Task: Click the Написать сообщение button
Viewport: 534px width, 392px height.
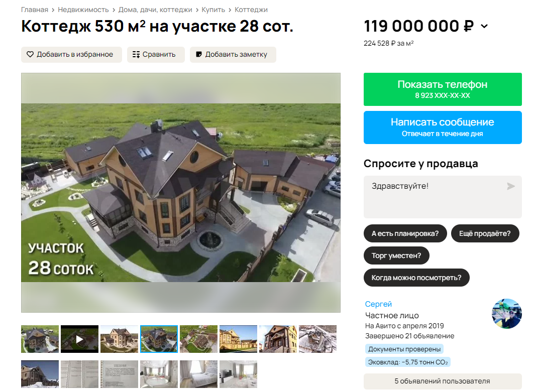Action: coord(443,127)
